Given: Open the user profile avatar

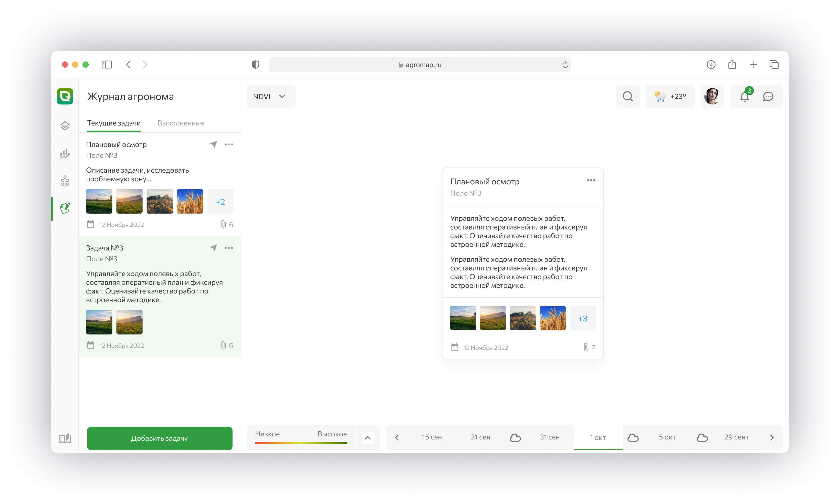Looking at the screenshot, I should [712, 97].
